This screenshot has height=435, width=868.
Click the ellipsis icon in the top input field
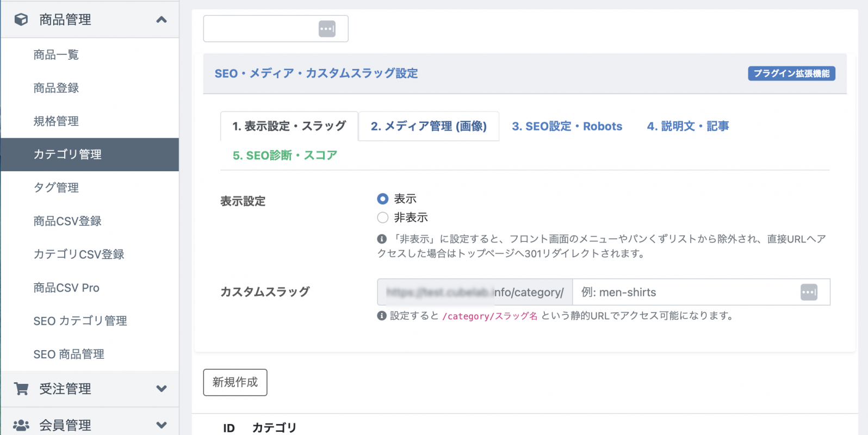pos(327,29)
